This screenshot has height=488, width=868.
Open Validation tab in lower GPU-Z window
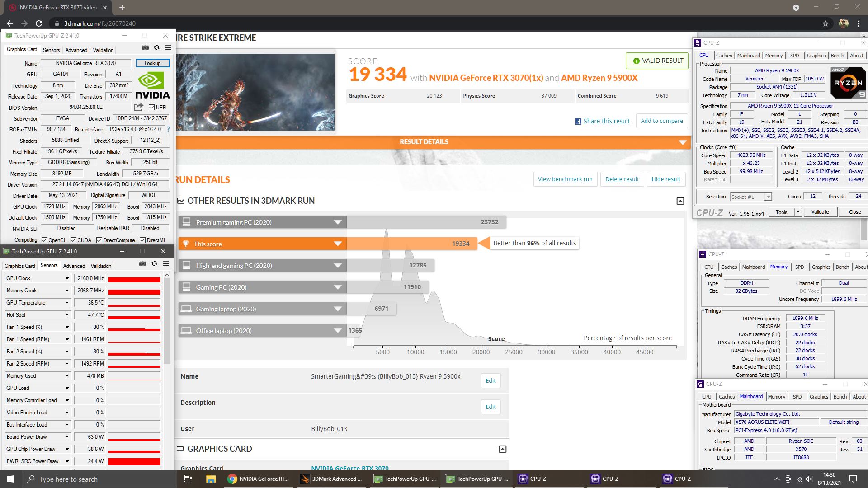click(x=101, y=266)
